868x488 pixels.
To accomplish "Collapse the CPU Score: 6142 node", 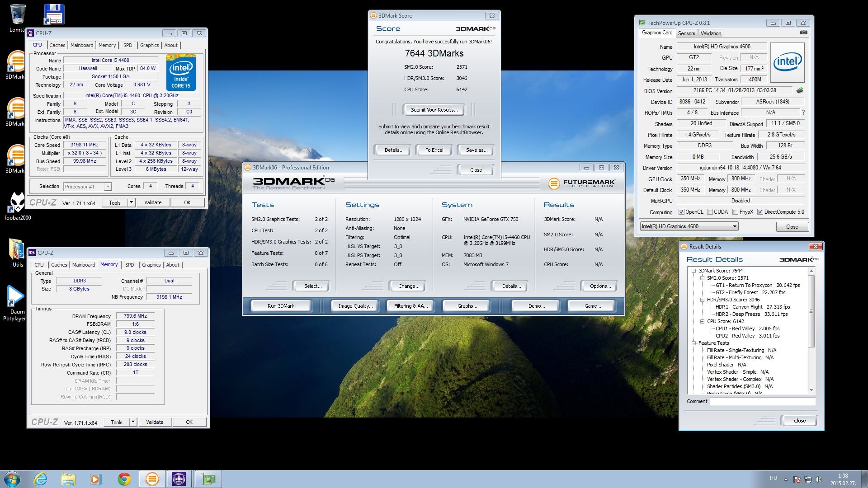I will tap(702, 321).
